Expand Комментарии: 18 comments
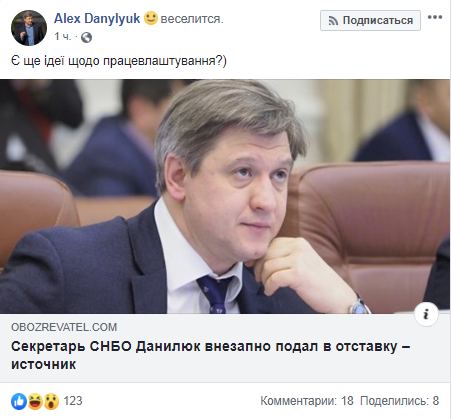The height and width of the screenshot is (419, 451). (x=307, y=401)
